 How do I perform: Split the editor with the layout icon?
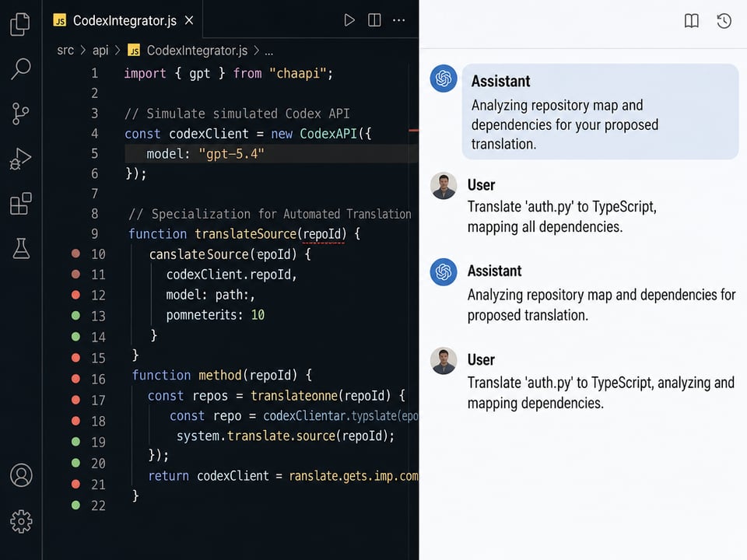[374, 20]
